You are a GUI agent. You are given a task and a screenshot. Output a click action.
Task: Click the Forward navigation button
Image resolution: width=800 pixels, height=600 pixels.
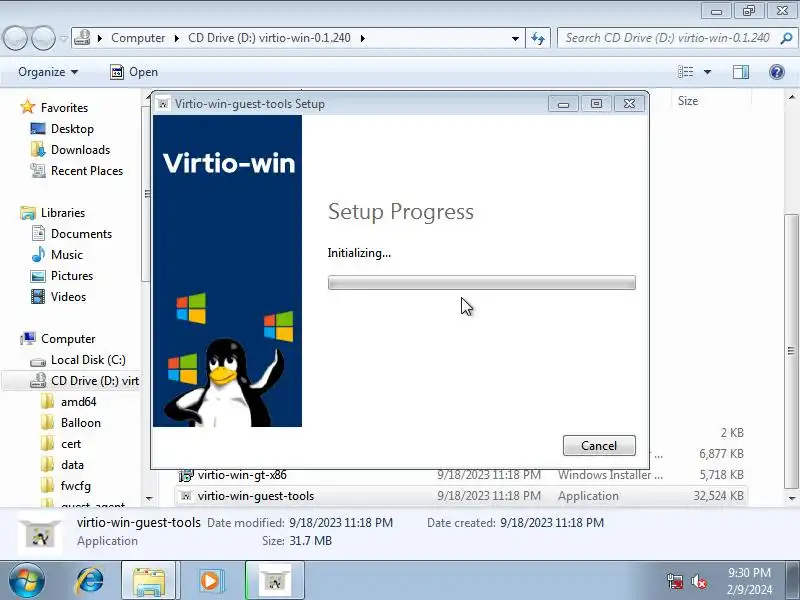pyautogui.click(x=43, y=38)
